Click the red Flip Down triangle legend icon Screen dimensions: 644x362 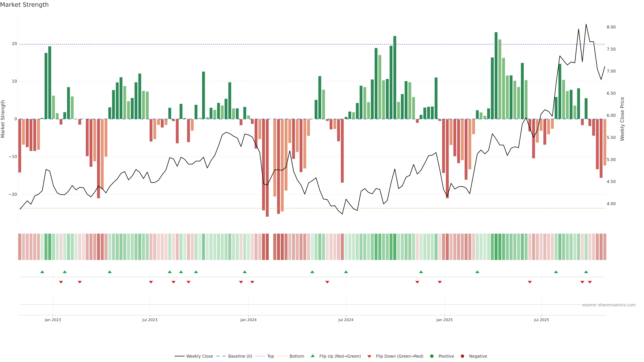coord(369,356)
